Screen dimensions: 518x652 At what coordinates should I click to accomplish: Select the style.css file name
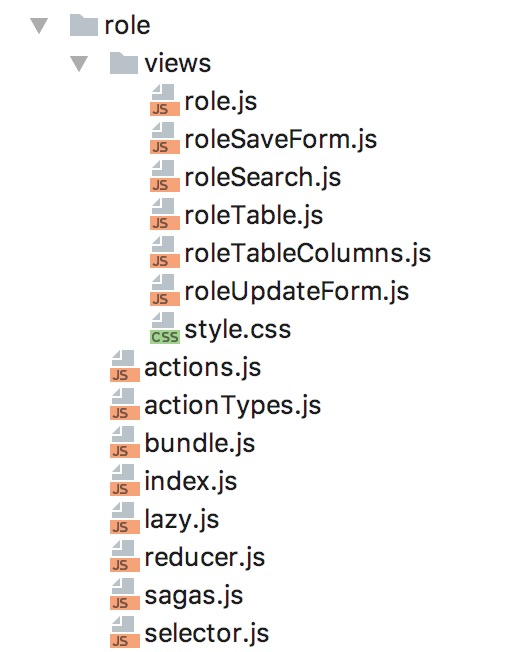(237, 330)
